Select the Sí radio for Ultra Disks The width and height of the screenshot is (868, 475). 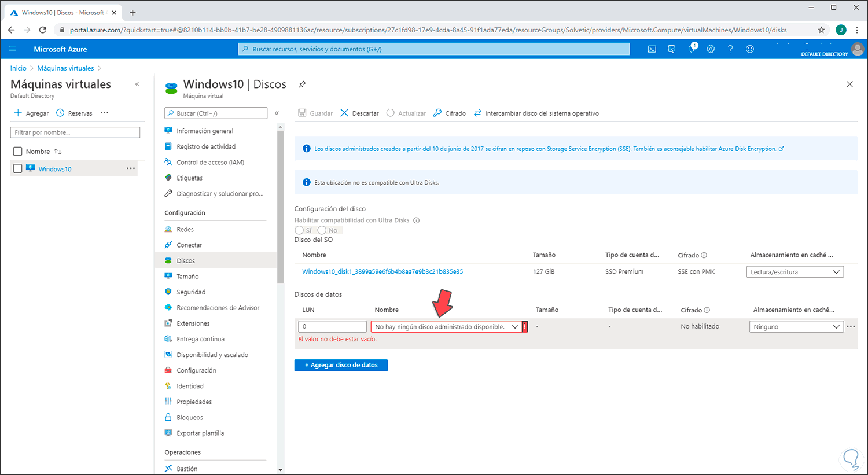click(299, 230)
